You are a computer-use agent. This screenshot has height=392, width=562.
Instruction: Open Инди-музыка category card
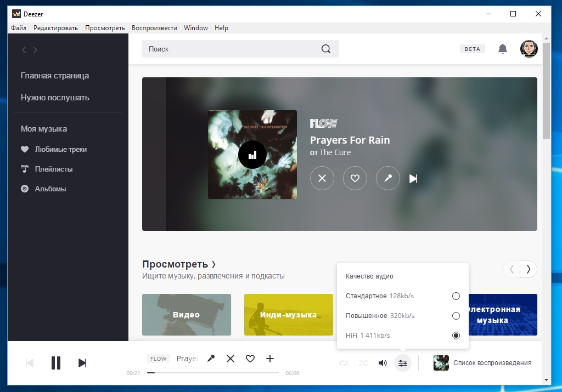tap(289, 315)
